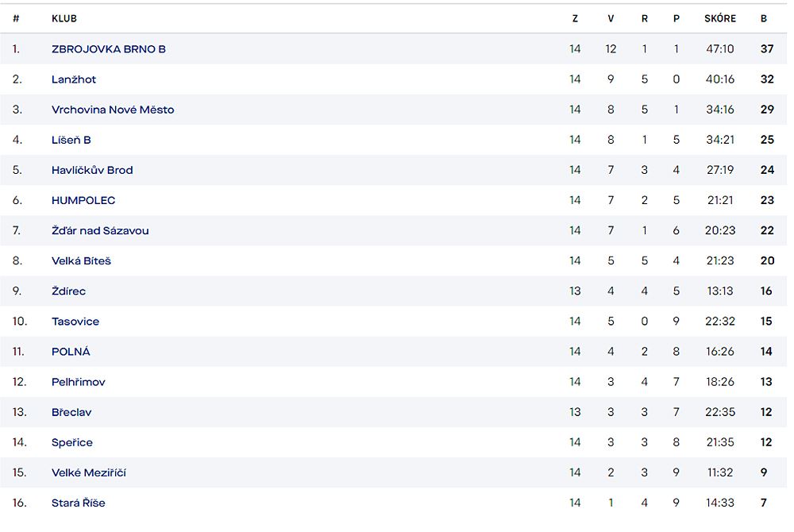Select Žďár nad Sázavou in the table
794x532 pixels.
click(100, 230)
